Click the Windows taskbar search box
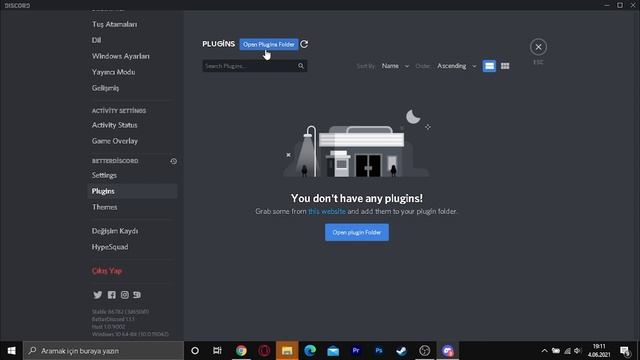The width and height of the screenshot is (640, 360). [103, 351]
